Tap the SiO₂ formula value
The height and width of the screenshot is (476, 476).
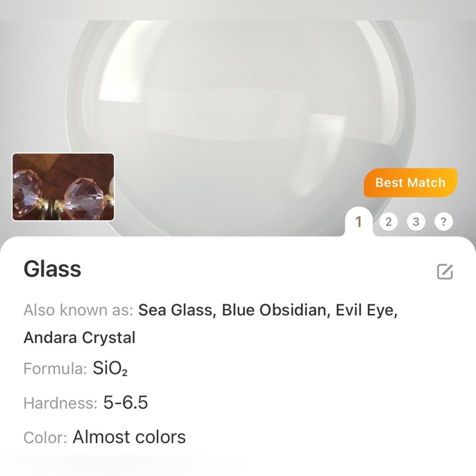(110, 369)
